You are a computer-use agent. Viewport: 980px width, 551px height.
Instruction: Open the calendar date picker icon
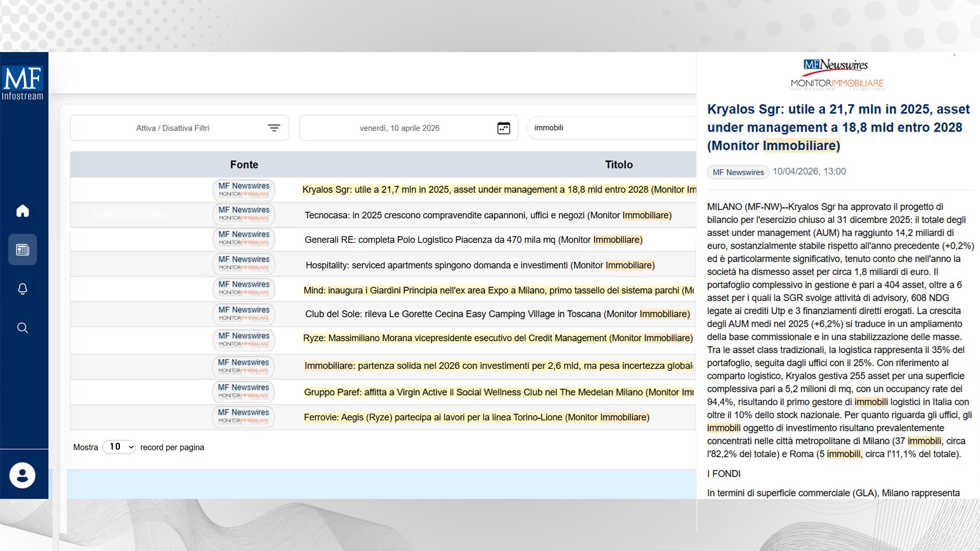(x=503, y=128)
